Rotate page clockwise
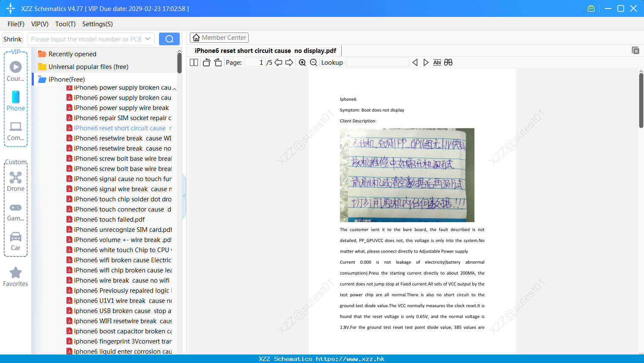Screen dimensions: 644x363 218,63
